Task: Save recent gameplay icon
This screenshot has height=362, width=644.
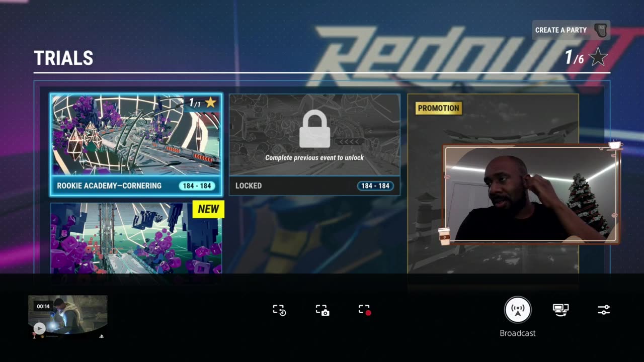Action: coord(279,310)
